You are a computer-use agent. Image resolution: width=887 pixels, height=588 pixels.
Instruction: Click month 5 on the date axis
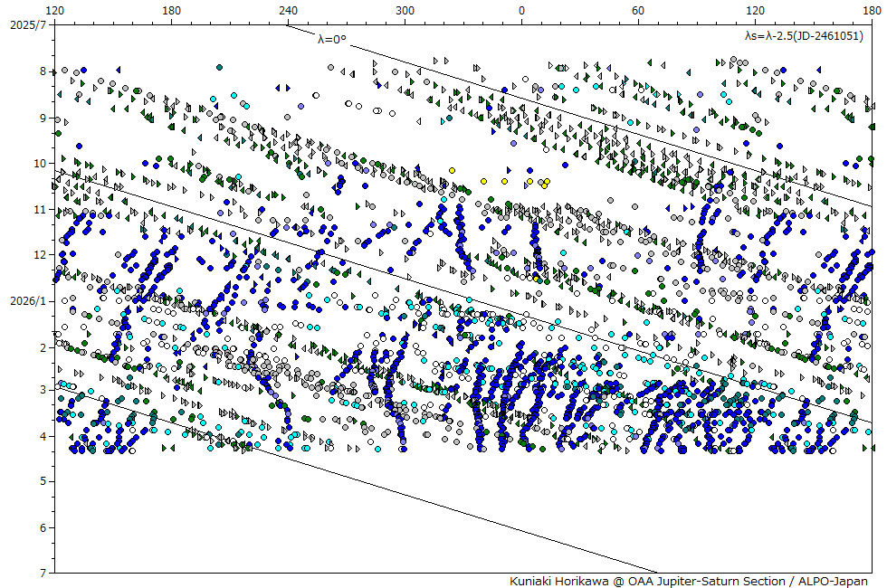[x=42, y=481]
